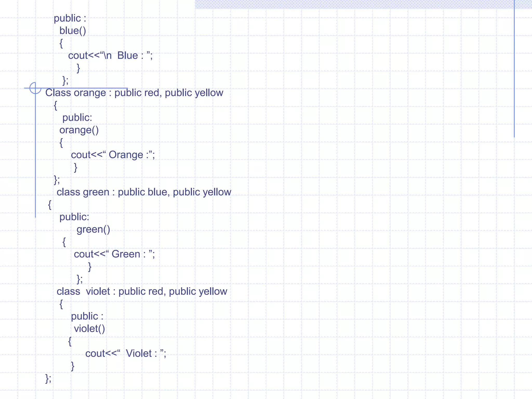532x399 pixels.
Task: Click 'public blue' in the green class line
Action: 142,192
